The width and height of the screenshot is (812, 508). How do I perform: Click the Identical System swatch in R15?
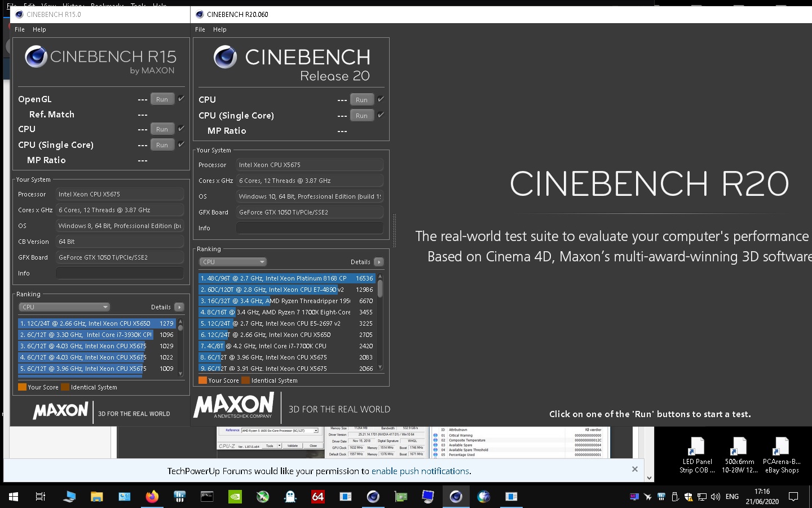(65, 387)
